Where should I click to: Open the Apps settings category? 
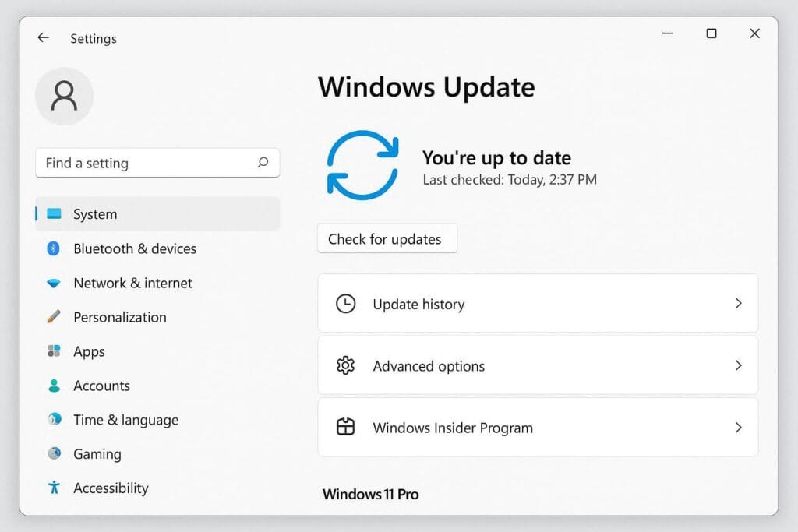point(89,351)
